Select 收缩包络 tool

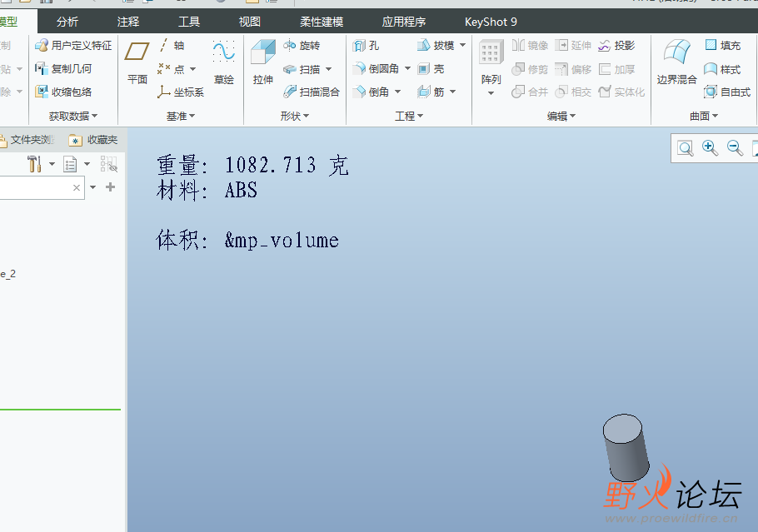[x=63, y=92]
